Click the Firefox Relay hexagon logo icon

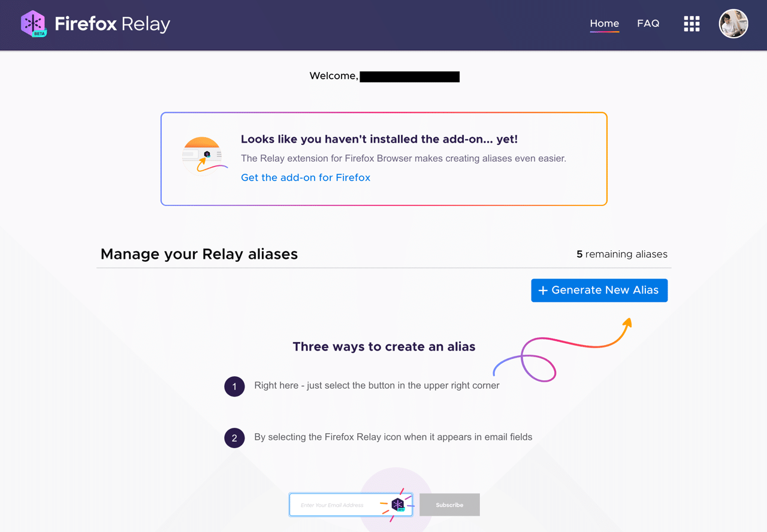click(x=33, y=22)
